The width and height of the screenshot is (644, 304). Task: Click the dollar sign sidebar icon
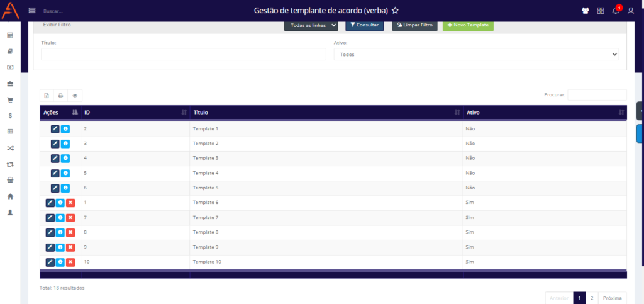[x=10, y=116]
